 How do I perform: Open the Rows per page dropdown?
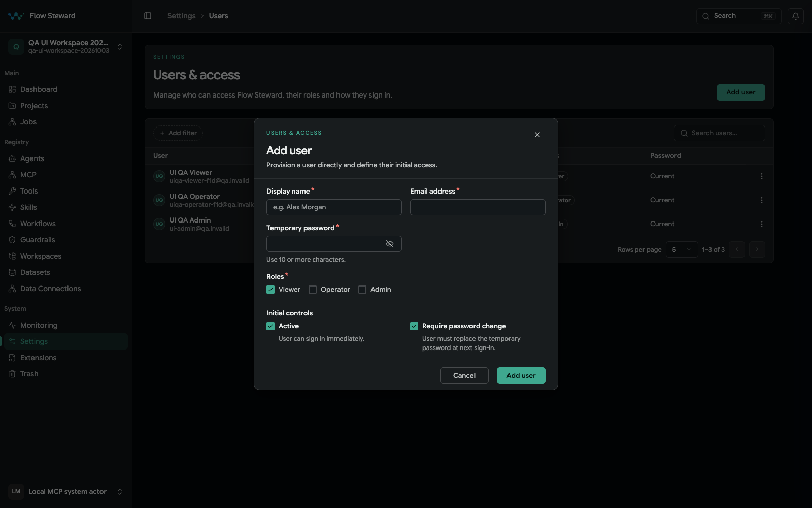tap(682, 249)
